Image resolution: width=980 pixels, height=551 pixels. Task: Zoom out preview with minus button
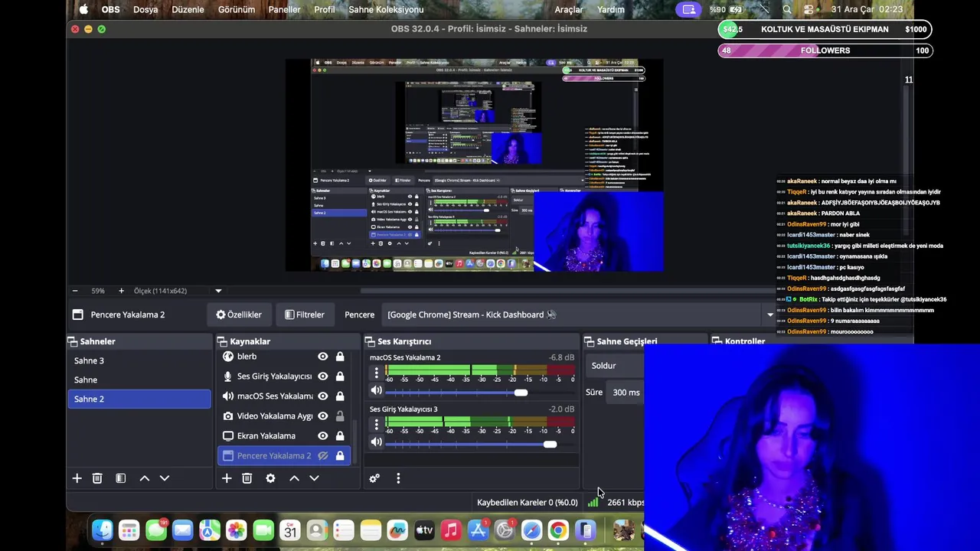pos(75,291)
